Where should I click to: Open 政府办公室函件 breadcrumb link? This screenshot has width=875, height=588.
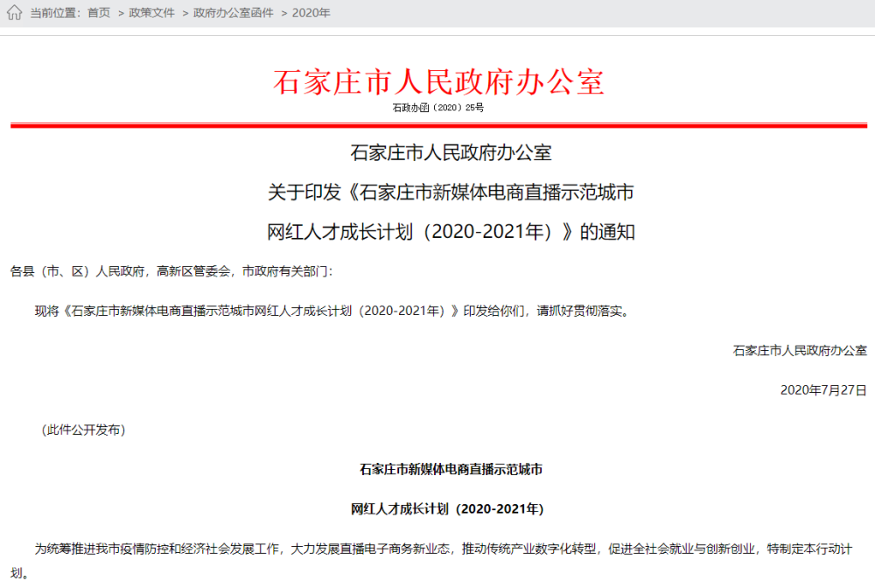pos(234,13)
